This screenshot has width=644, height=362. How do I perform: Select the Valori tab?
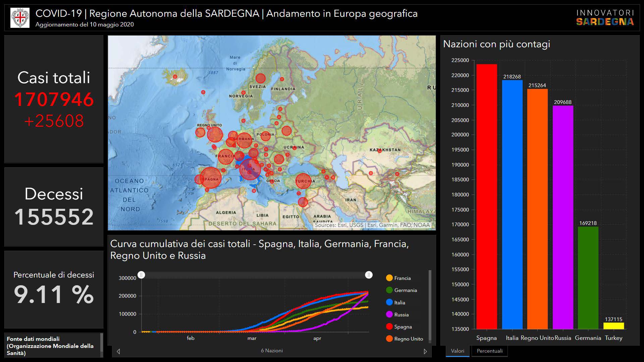tap(458, 351)
